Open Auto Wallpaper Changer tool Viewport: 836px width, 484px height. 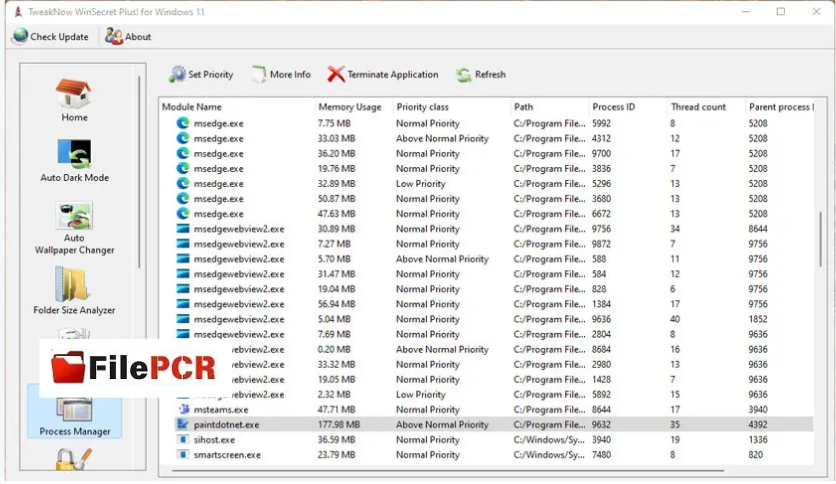[74, 228]
